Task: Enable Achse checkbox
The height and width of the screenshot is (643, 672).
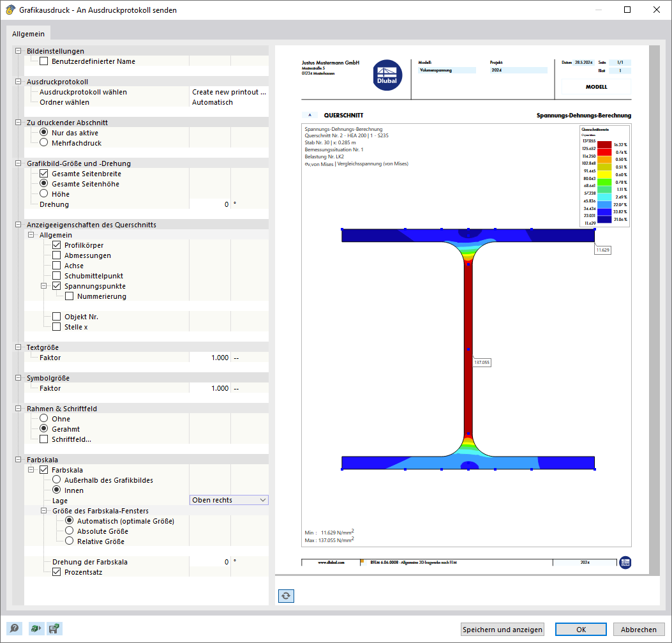Action: click(57, 266)
